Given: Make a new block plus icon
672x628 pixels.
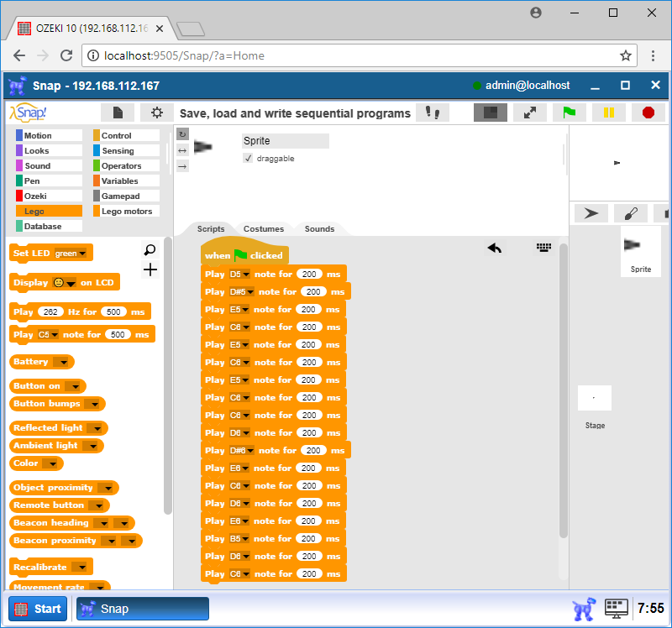Looking at the screenshot, I should tap(150, 270).
